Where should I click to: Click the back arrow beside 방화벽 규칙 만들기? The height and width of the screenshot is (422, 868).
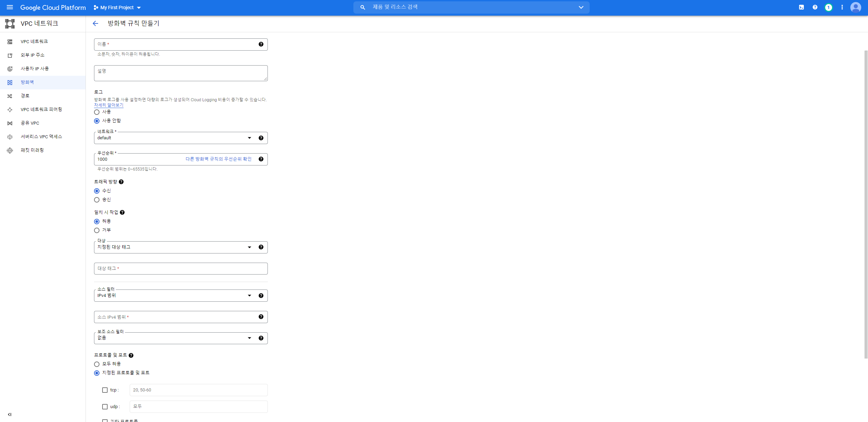point(95,23)
